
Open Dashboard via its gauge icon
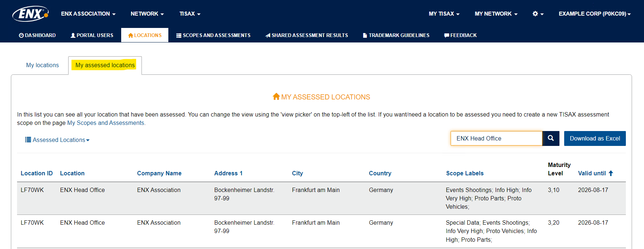tap(21, 35)
